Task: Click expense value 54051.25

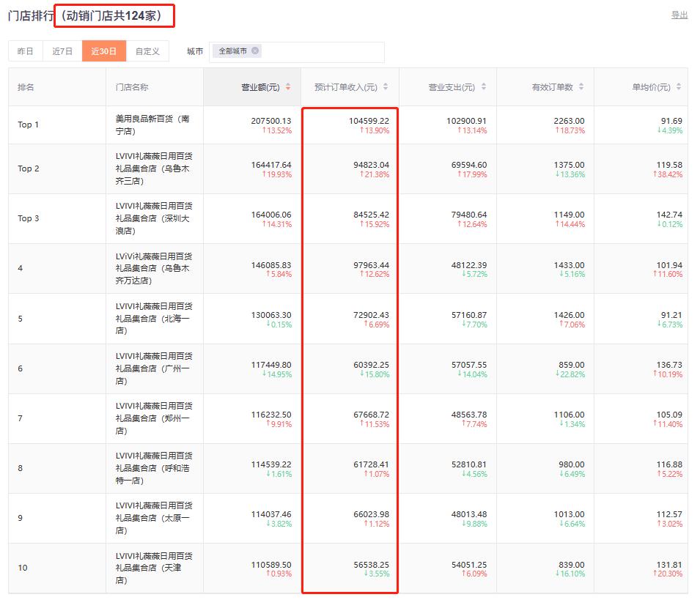Action: (x=469, y=566)
